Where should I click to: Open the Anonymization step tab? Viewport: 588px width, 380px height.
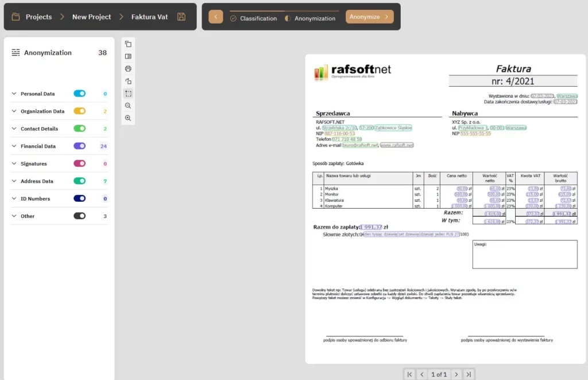(310, 18)
